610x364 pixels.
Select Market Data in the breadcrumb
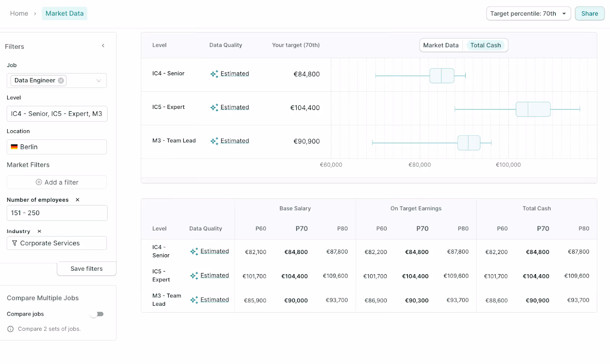(x=64, y=13)
